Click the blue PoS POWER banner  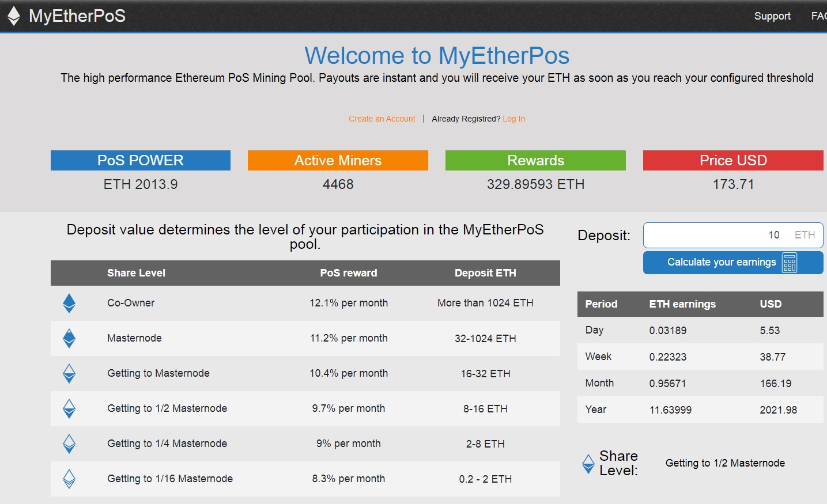tap(141, 160)
